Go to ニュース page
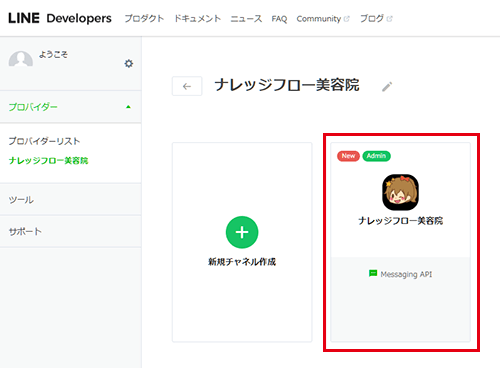This screenshot has width=500, height=368. tap(246, 19)
